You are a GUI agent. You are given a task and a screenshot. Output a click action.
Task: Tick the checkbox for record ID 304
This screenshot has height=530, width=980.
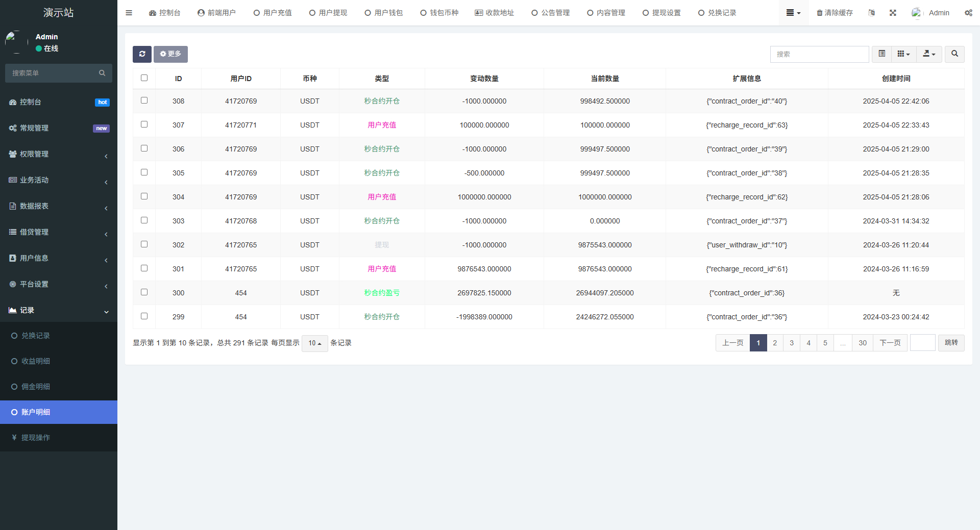tap(144, 196)
